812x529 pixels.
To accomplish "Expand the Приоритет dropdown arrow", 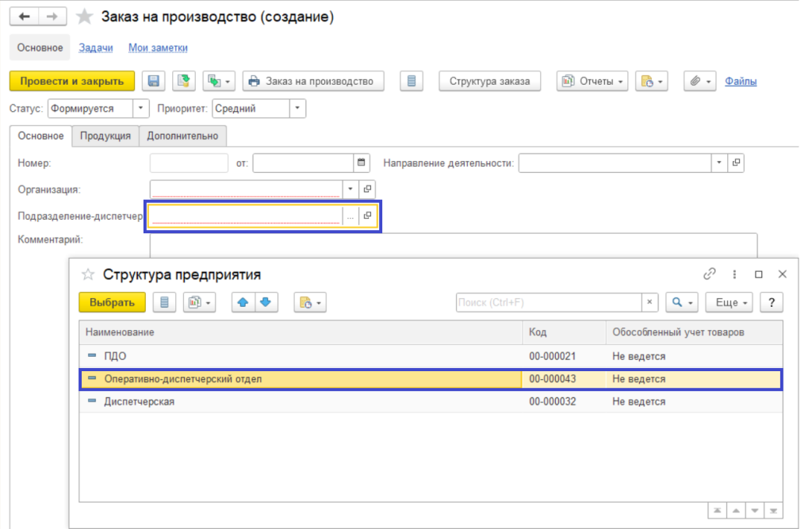I will 297,109.
